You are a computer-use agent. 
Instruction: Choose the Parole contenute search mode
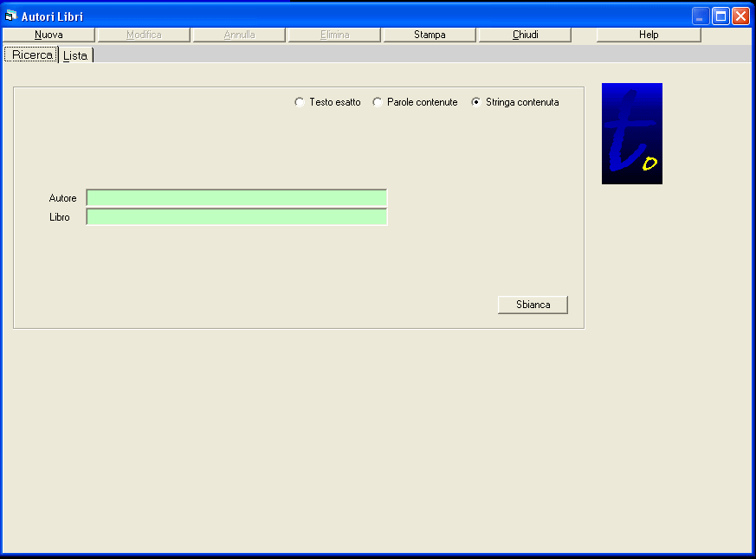pos(378,102)
